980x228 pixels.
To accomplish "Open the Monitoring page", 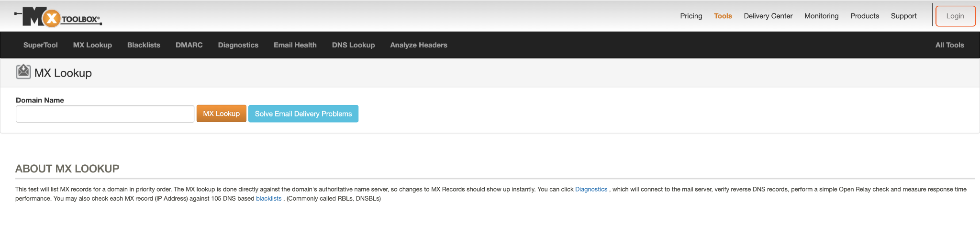I will [821, 16].
